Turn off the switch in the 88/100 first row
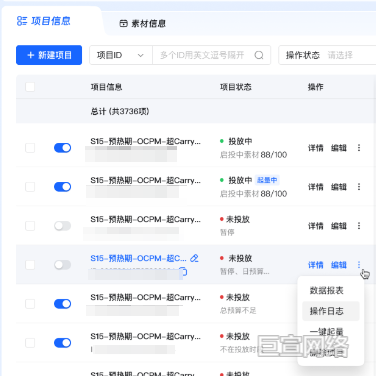 63,148
